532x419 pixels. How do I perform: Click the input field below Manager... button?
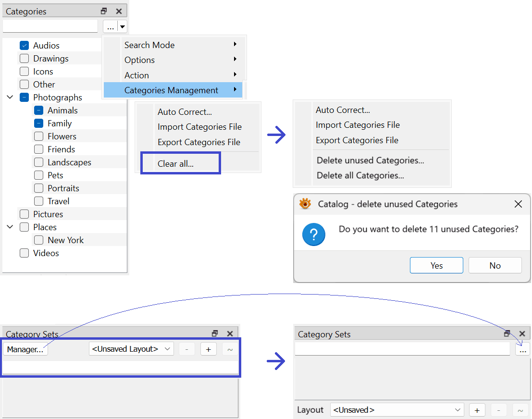[120, 367]
